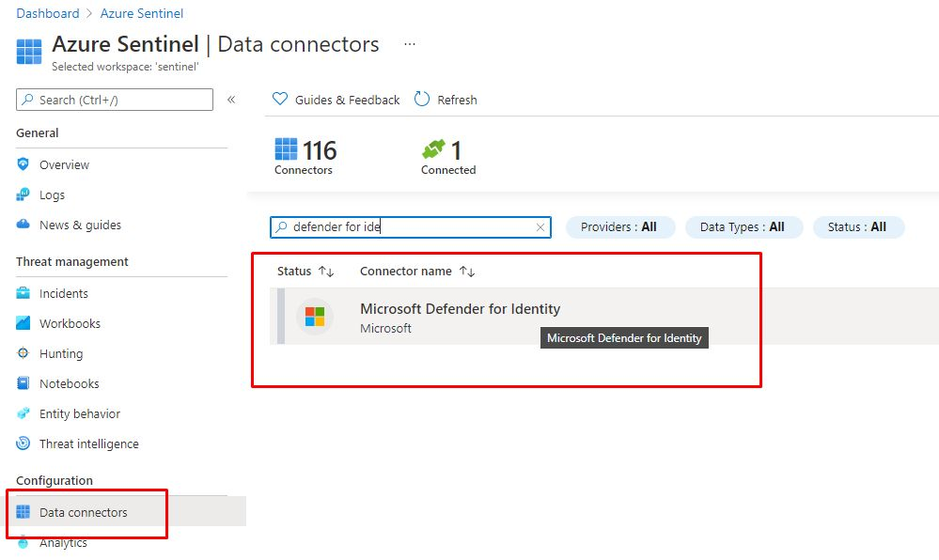The image size is (939, 560).
Task: Select the Microsoft Defender for Identity row
Action: [x=460, y=317]
